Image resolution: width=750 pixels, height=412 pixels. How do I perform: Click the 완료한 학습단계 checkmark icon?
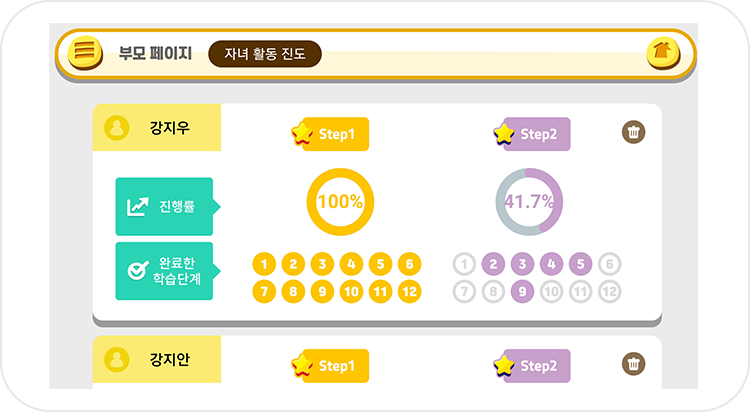coord(137,271)
